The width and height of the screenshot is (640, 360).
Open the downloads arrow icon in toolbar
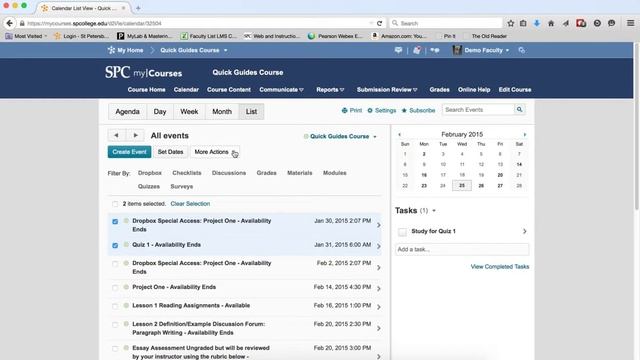[537, 23]
